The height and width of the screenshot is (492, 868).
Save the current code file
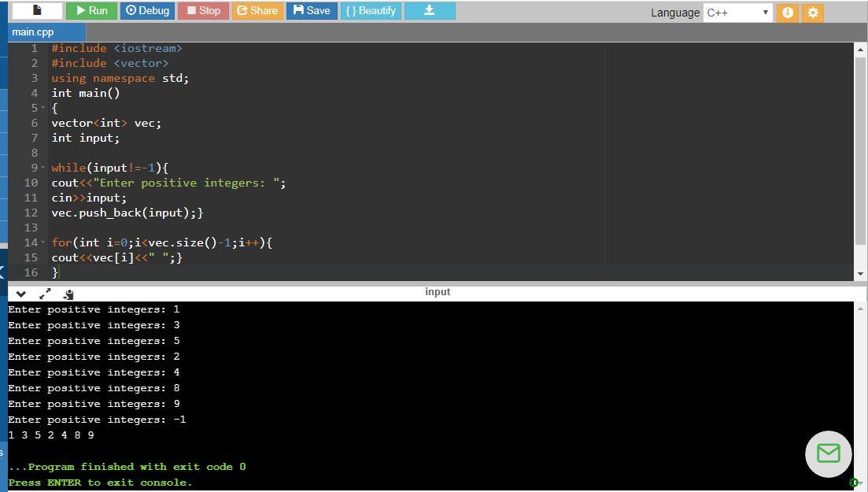tap(311, 11)
